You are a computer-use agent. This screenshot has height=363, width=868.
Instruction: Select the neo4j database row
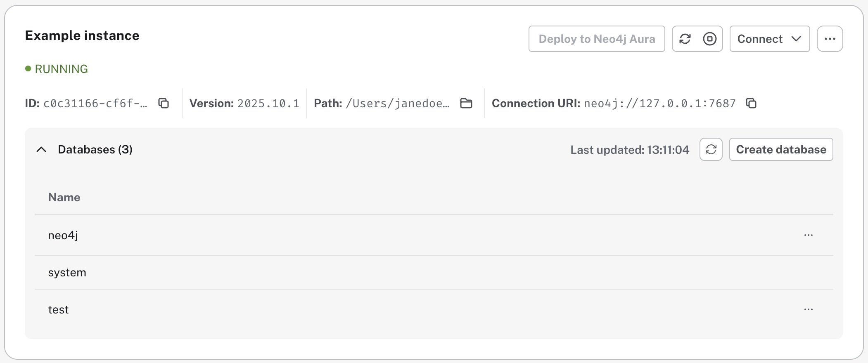tap(63, 235)
